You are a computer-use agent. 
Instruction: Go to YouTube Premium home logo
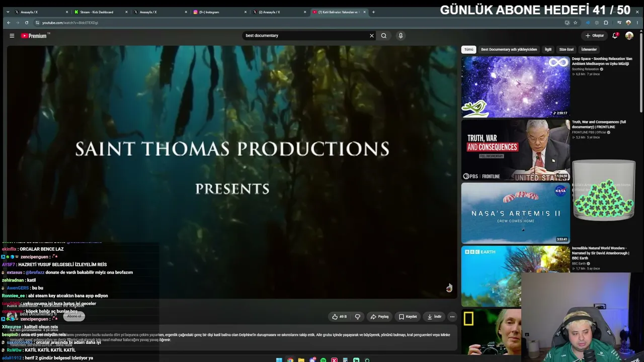[34, 36]
